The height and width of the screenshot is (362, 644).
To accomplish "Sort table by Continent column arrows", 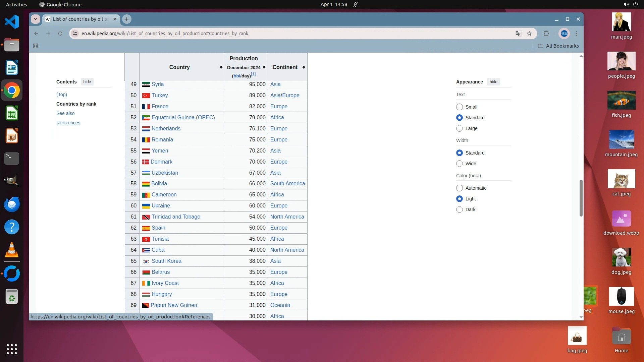I will point(304,67).
